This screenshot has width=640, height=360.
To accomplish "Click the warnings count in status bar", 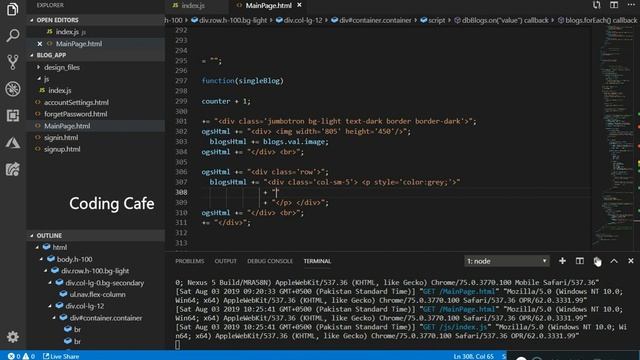I will click(x=29, y=356).
